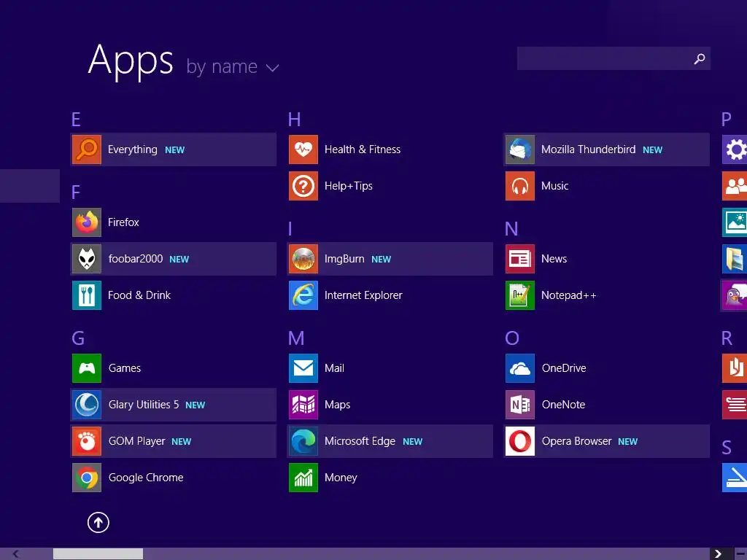Click the 'Google Chrome' label

coord(146,478)
